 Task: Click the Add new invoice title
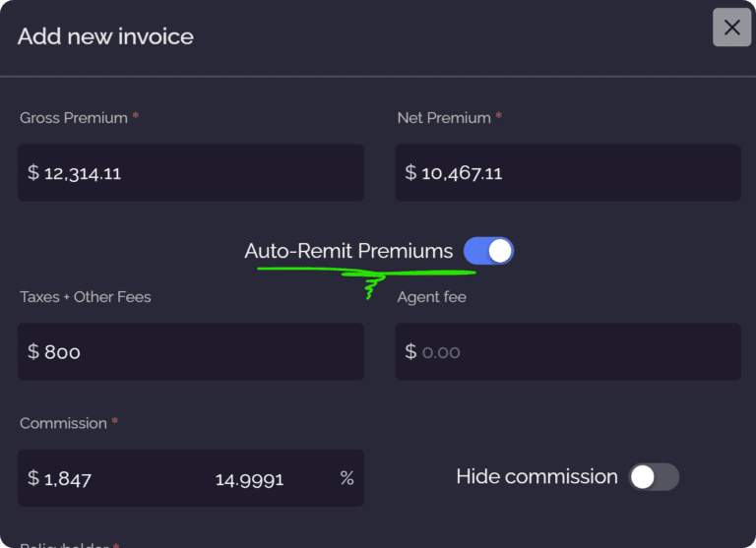point(105,36)
